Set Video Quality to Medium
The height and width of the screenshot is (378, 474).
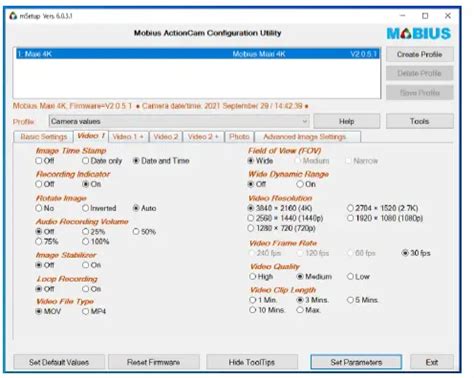[314, 276]
